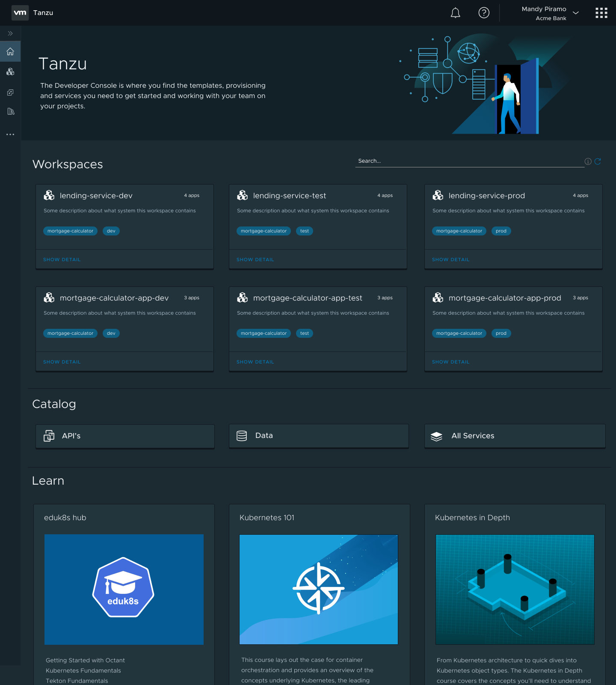Click the search info icon
616x685 pixels.
click(x=588, y=161)
